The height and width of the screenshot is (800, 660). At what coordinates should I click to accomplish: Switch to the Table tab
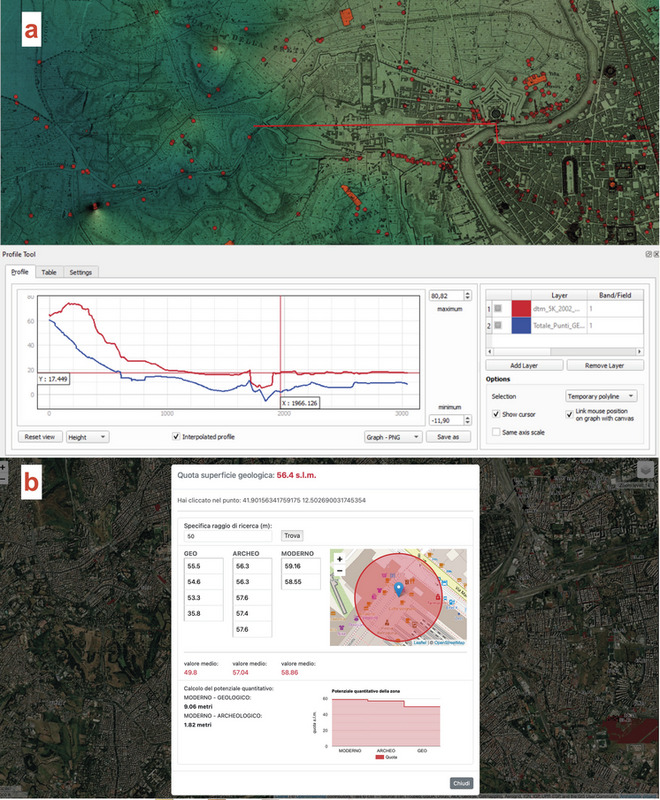[49, 272]
